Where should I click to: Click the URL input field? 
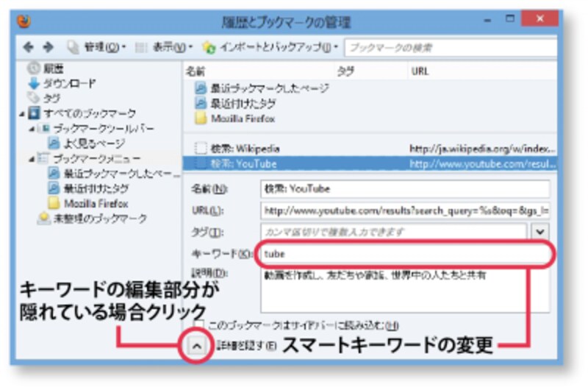coord(405,210)
